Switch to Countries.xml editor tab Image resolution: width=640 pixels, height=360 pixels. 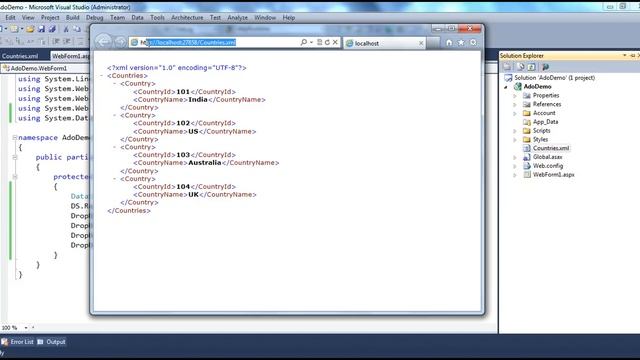(x=20, y=56)
